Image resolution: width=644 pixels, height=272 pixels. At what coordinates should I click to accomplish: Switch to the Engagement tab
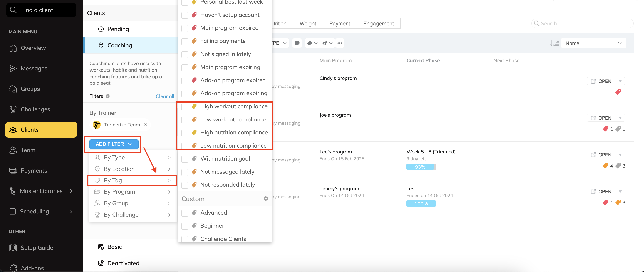379,24
